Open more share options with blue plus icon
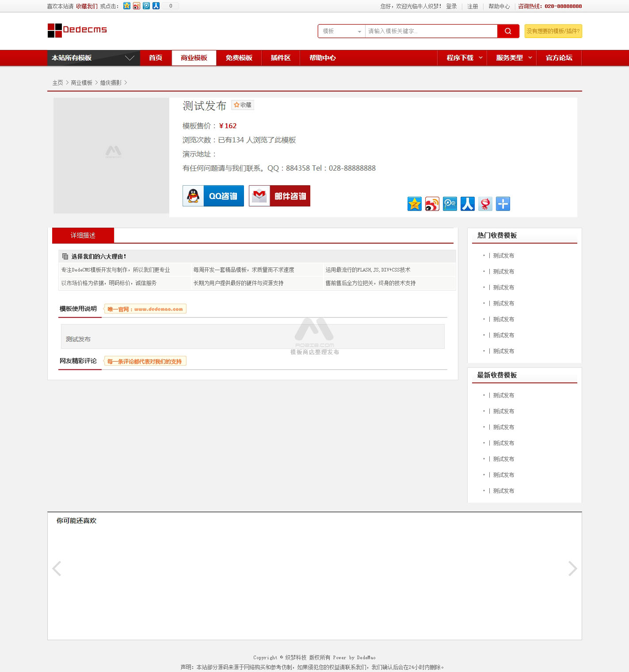Screen dimensions: 629x672 [503, 204]
